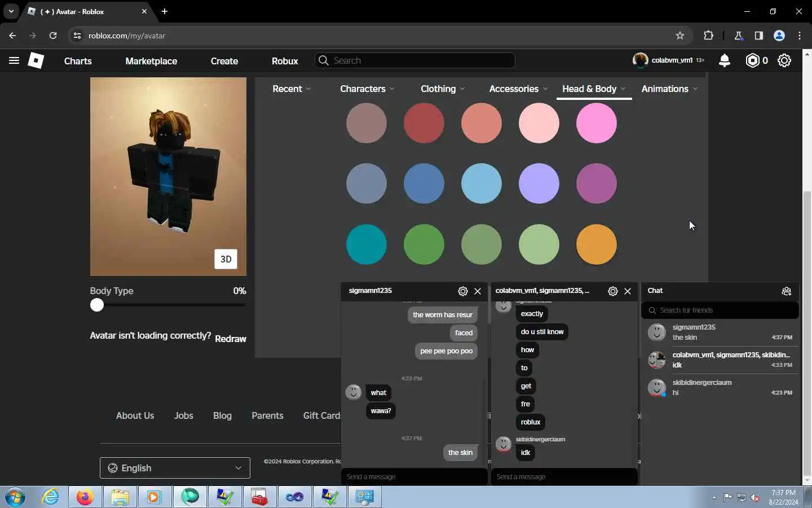This screenshot has width=812, height=508.
Task: Open the Create page
Action: click(224, 61)
